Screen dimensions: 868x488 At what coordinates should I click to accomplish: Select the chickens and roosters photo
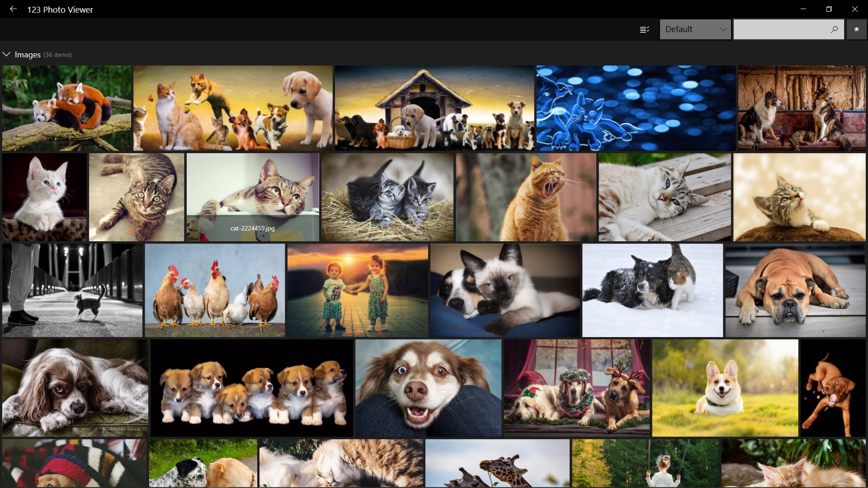click(215, 290)
